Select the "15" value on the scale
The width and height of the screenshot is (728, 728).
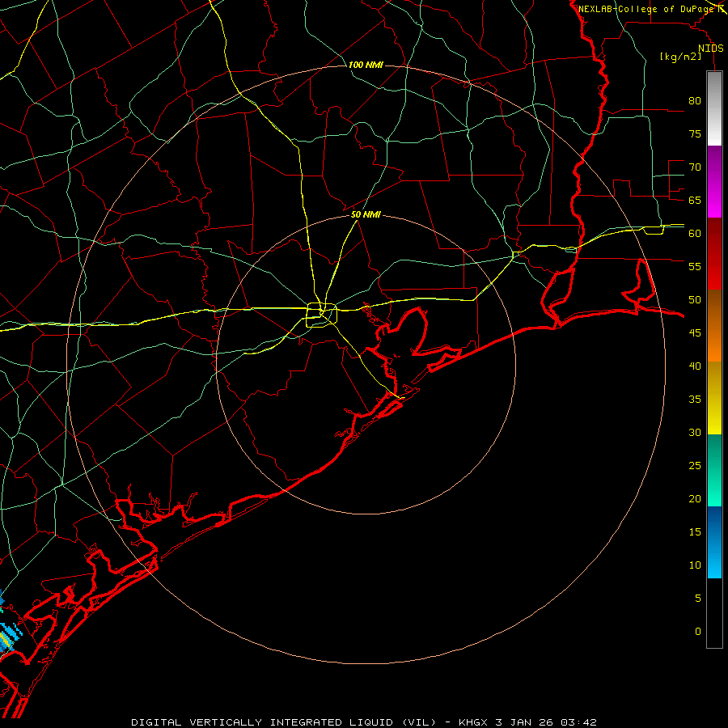[x=695, y=531]
